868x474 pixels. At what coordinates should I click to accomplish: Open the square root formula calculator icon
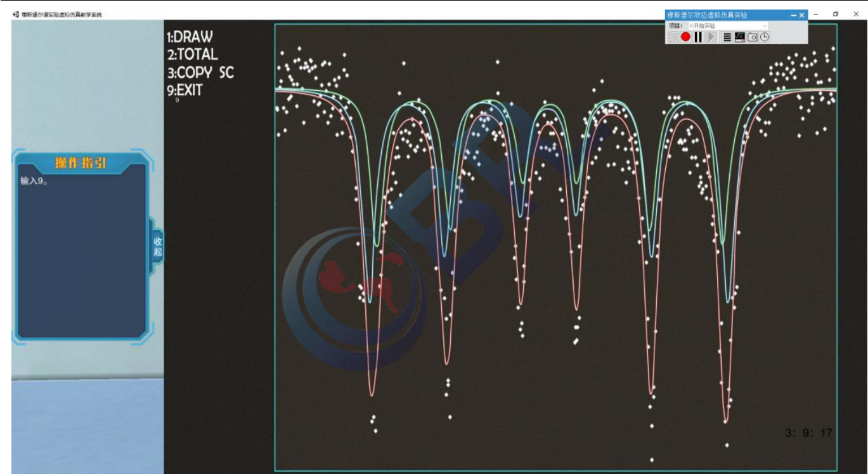(740, 37)
